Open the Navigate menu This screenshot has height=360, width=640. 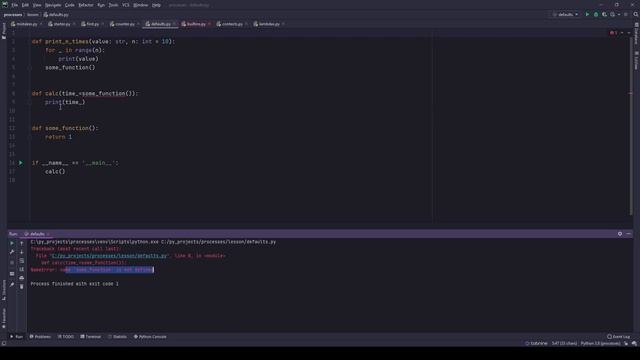(x=53, y=5)
